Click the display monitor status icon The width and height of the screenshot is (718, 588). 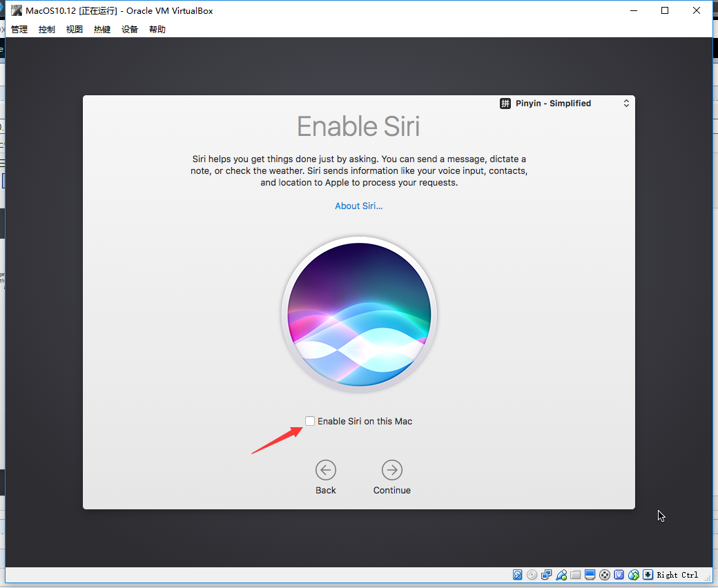(590, 575)
